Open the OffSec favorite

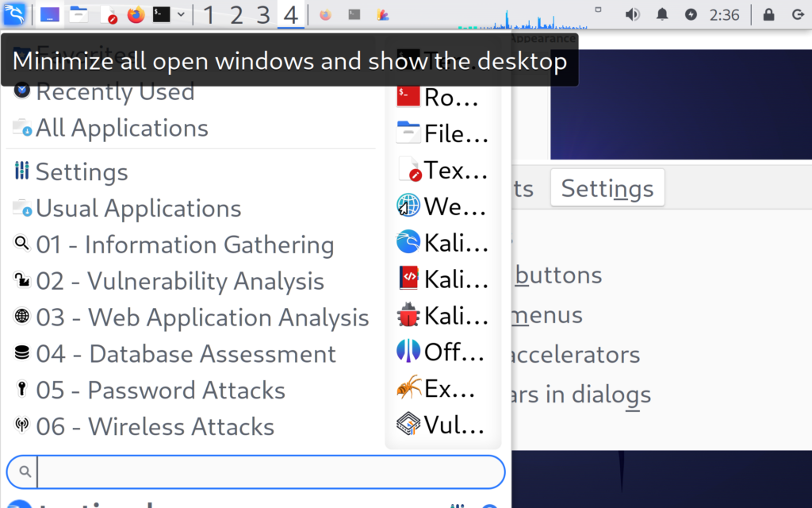click(441, 352)
